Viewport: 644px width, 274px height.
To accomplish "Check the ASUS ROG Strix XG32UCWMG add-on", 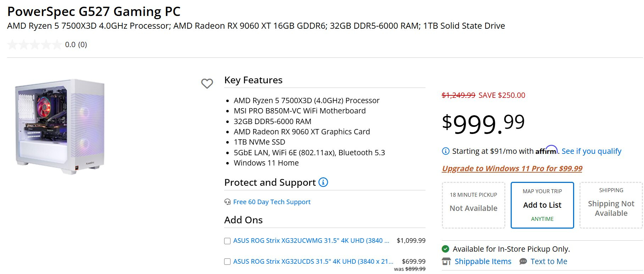I will [227, 241].
